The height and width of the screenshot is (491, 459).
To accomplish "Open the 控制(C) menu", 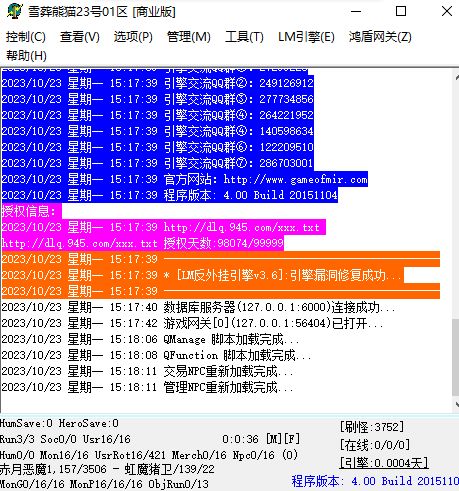I will pos(26,37).
